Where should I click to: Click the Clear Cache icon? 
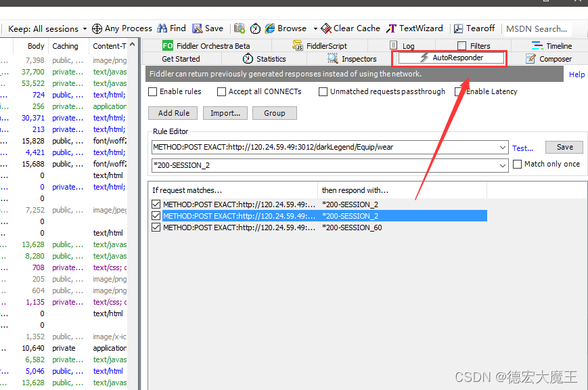point(326,28)
